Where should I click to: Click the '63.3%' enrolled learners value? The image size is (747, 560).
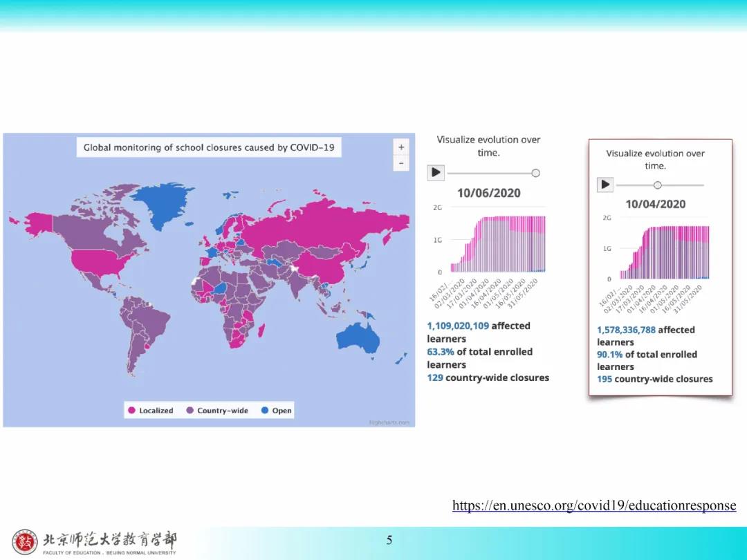(441, 352)
